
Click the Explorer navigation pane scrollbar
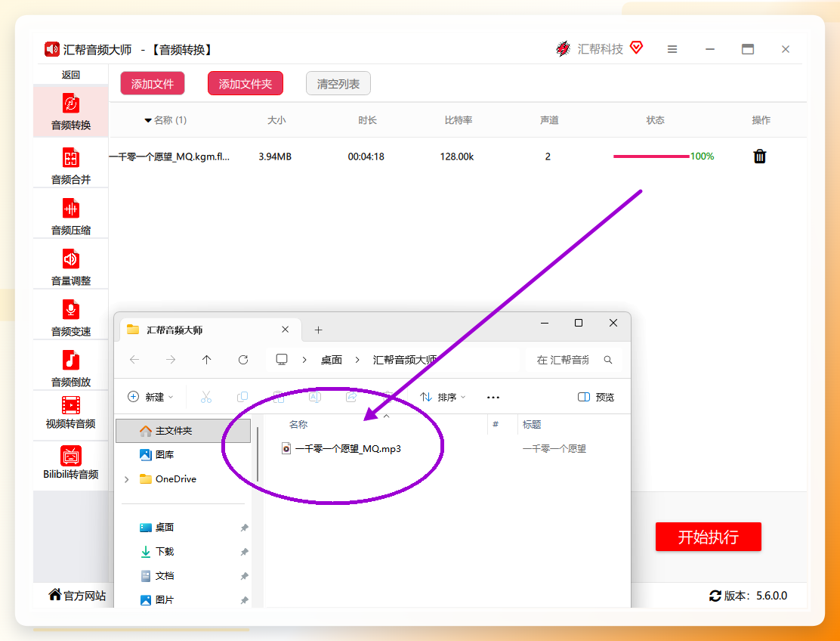point(258,454)
